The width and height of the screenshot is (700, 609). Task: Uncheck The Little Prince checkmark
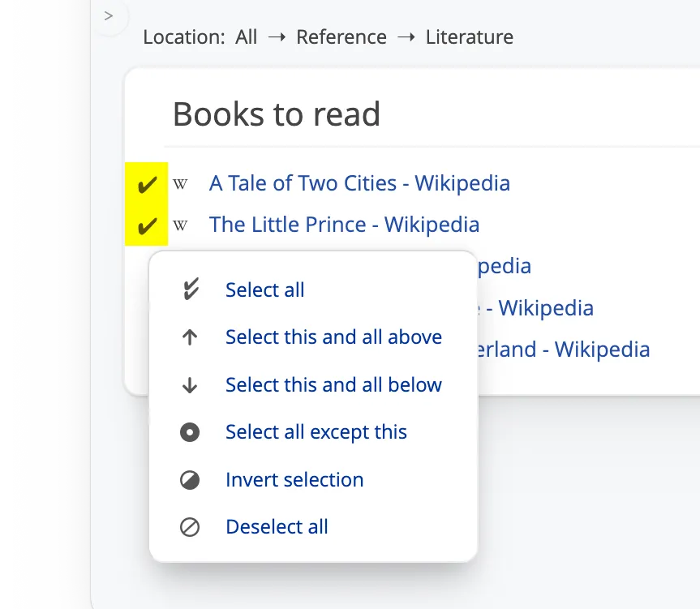pos(146,225)
